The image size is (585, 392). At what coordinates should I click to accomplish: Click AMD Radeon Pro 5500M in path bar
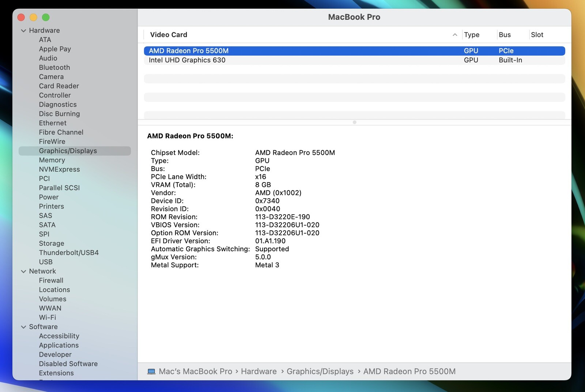409,372
